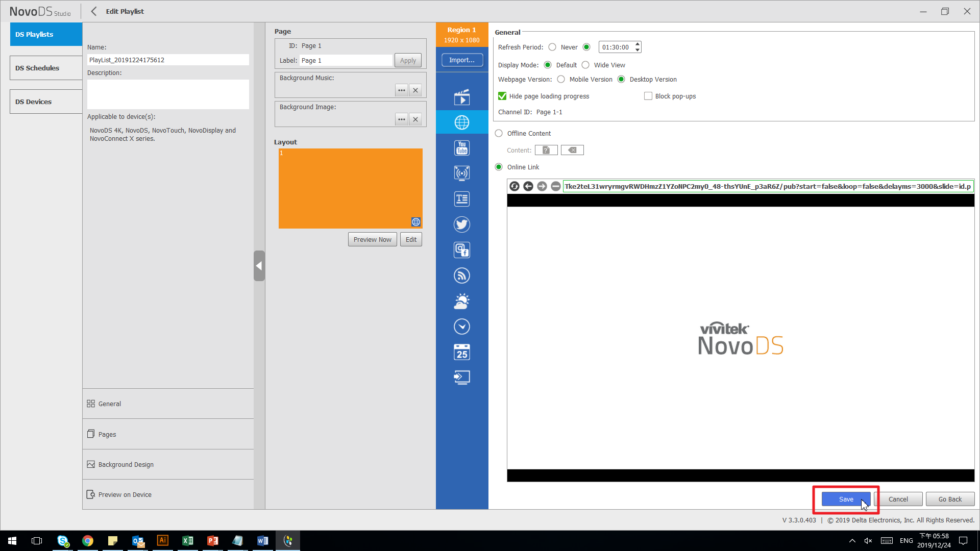Open the Windows Start menu
The image size is (980, 551).
(x=12, y=541)
